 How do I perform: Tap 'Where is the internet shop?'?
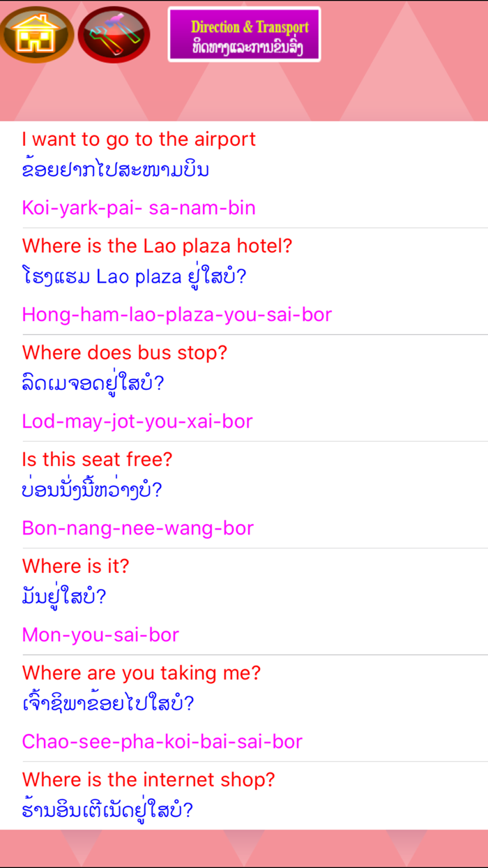(148, 779)
